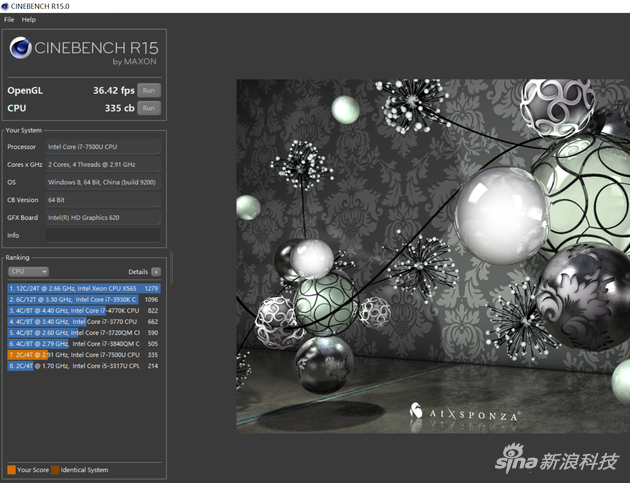Click the Cinebench title bar icon
Screen dimensions: 630x483
[5, 6]
